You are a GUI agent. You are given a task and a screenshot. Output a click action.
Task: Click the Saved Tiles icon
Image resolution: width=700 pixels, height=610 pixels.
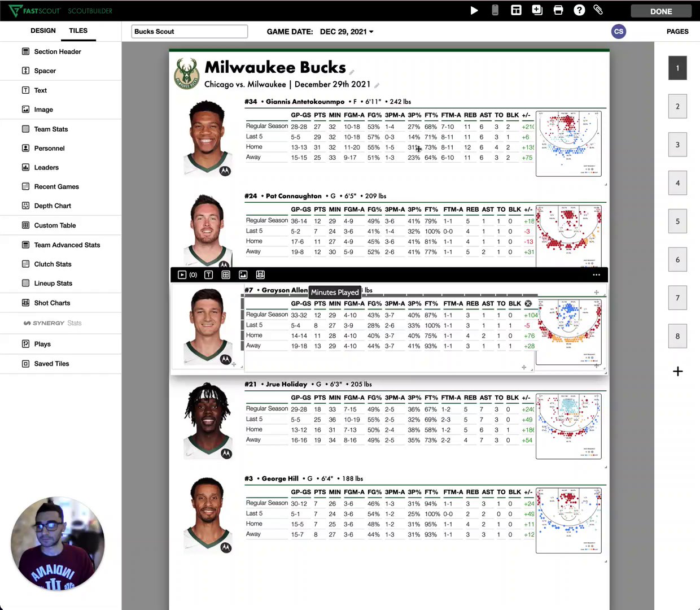(x=25, y=364)
